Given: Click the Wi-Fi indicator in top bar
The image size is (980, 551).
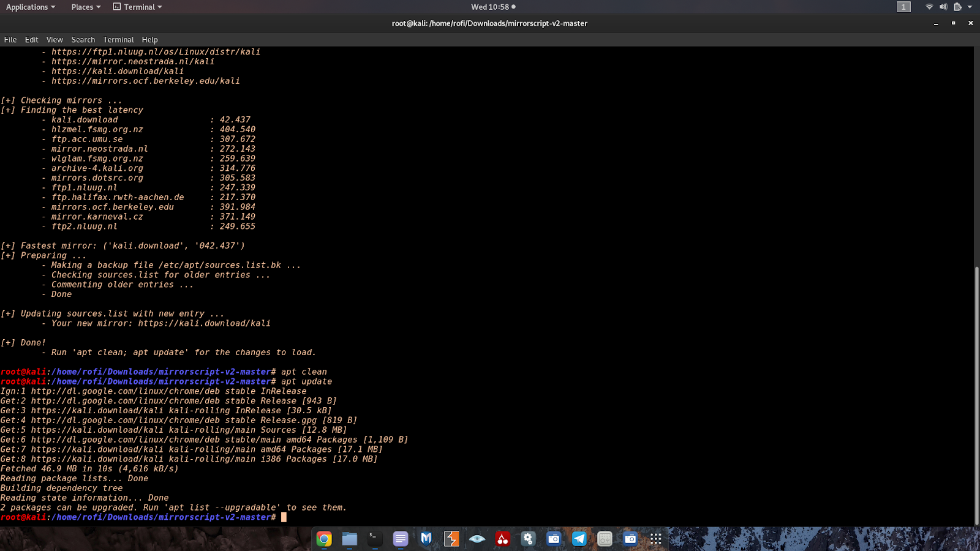Looking at the screenshot, I should (x=929, y=7).
